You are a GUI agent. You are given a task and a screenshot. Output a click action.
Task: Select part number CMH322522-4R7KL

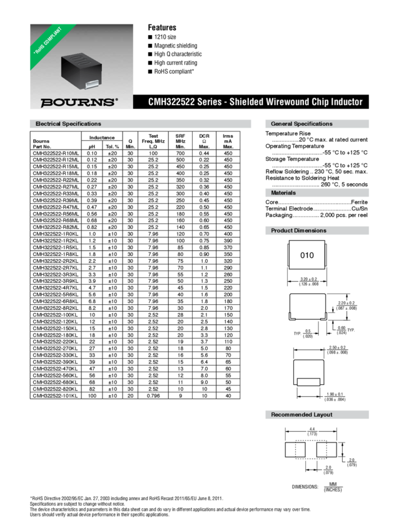tap(55, 288)
